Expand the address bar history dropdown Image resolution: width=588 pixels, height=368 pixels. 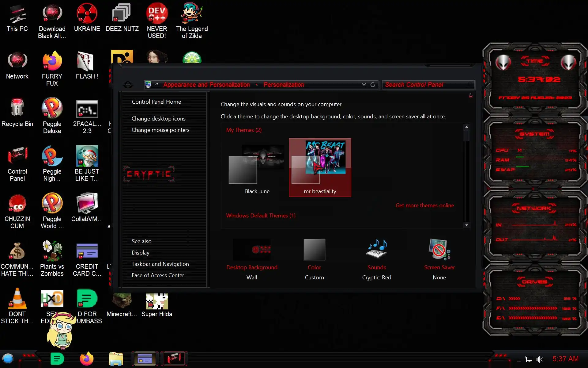click(364, 85)
